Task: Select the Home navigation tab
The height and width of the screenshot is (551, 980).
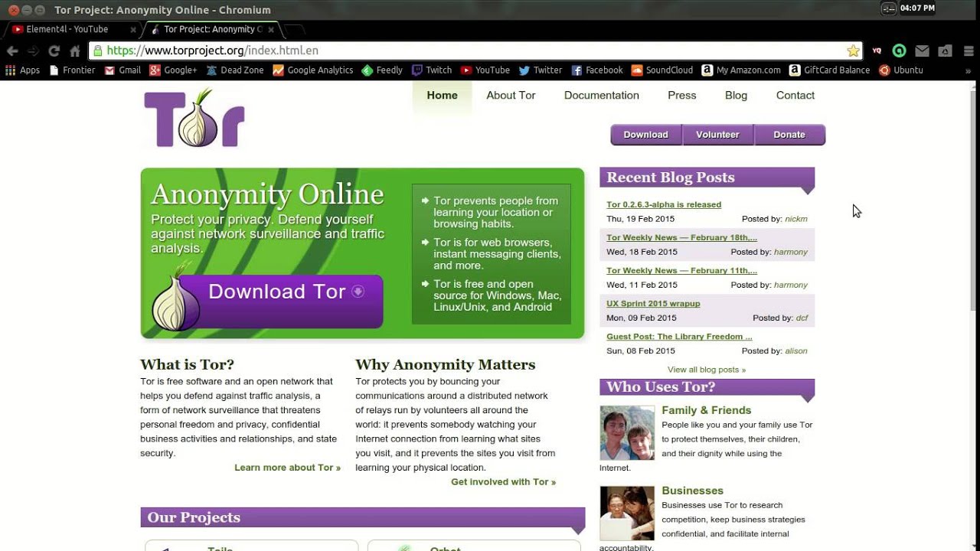Action: (442, 96)
